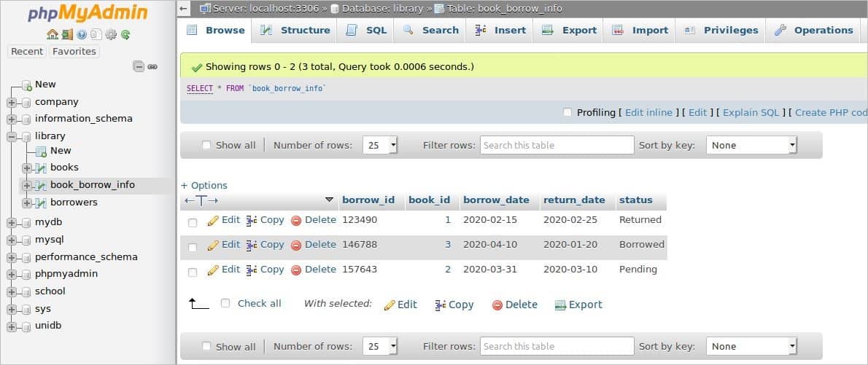Select checkbox for row 146788
868x365 pixels.
pyautogui.click(x=192, y=247)
